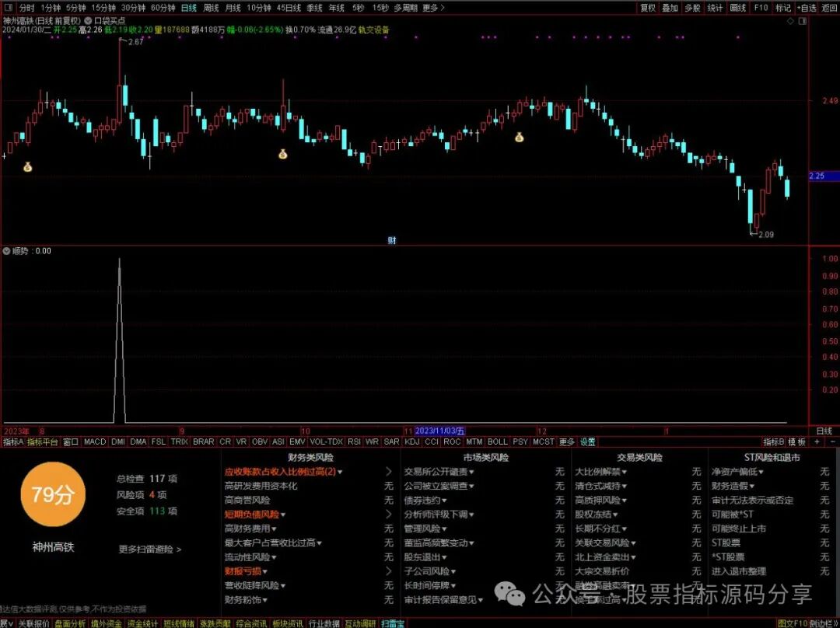840x628 pixels.
Task: Open the 指标平台 indicator platform
Action: click(x=42, y=441)
